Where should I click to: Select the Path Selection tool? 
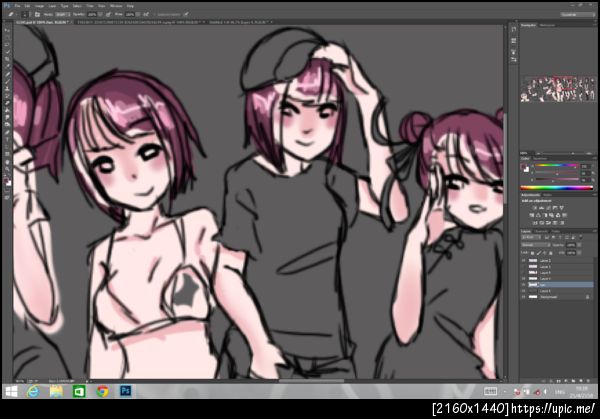7,147
